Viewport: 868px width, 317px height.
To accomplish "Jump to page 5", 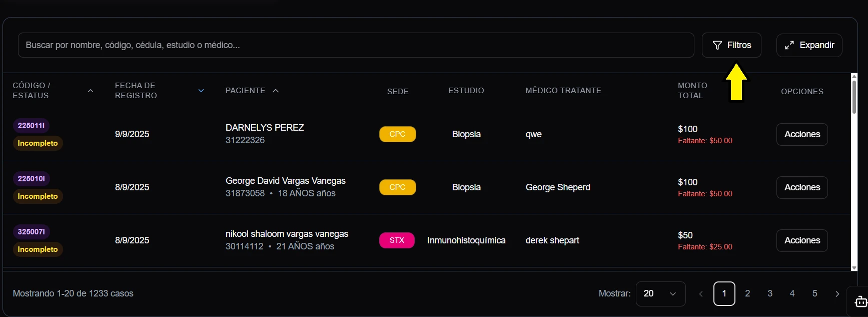I will pyautogui.click(x=814, y=293).
